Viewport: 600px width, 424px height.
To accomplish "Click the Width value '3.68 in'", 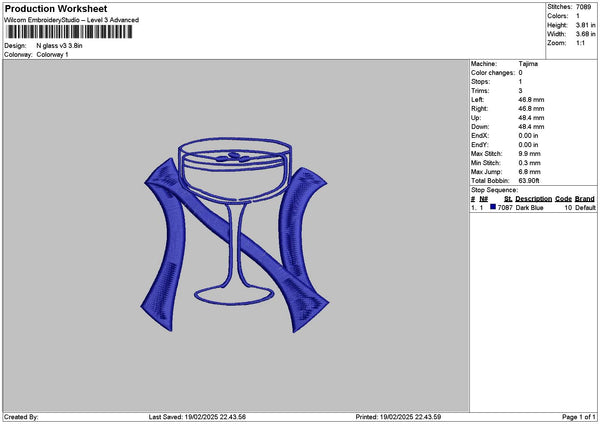I will click(x=585, y=34).
